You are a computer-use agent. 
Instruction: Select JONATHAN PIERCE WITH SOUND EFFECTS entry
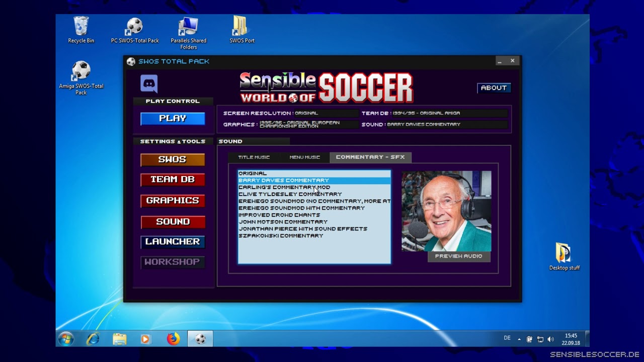tap(314, 229)
